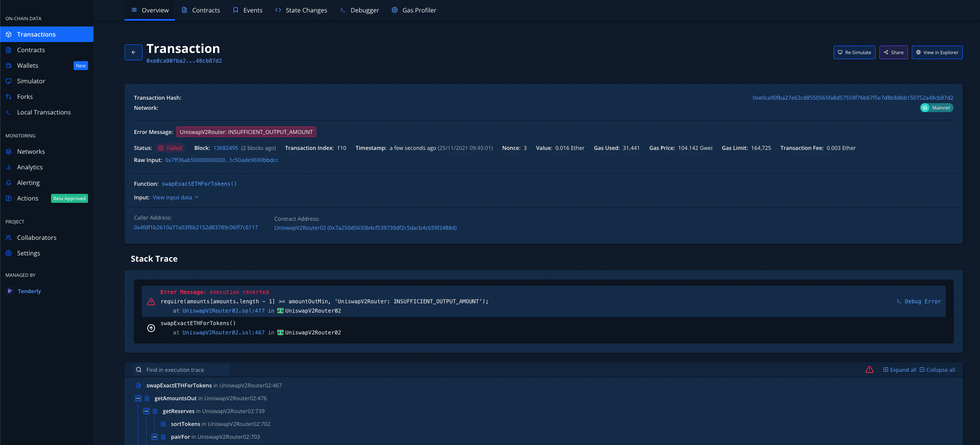The width and height of the screenshot is (980, 445).
Task: Click the Networks stack icon in sidebar
Action: click(9, 151)
